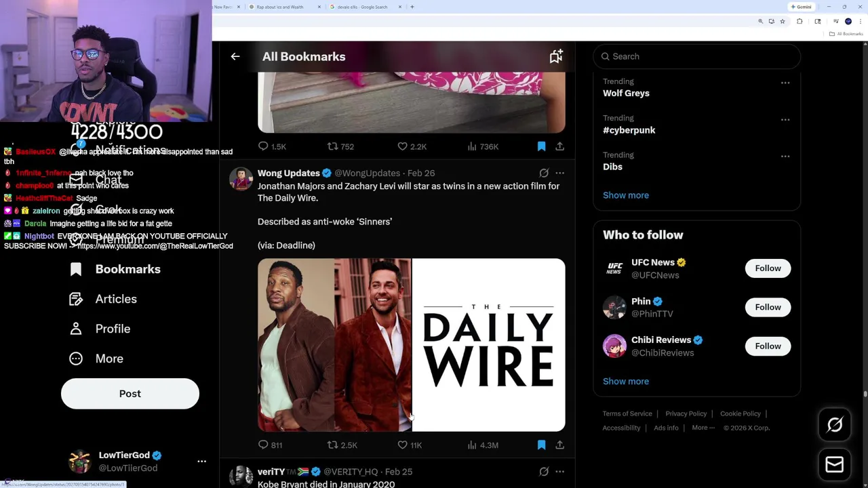Open Bookmarks in the sidebar
This screenshot has height=488, width=868.
[x=115, y=269]
